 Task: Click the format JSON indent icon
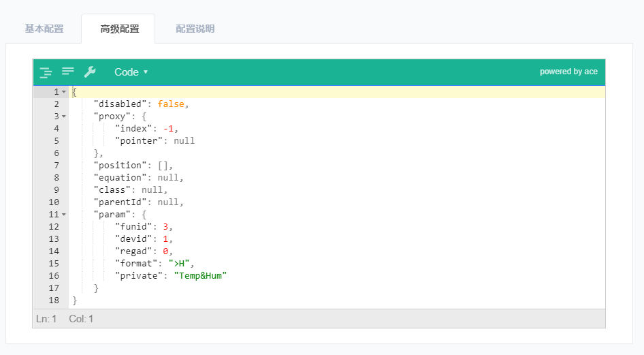coord(46,72)
